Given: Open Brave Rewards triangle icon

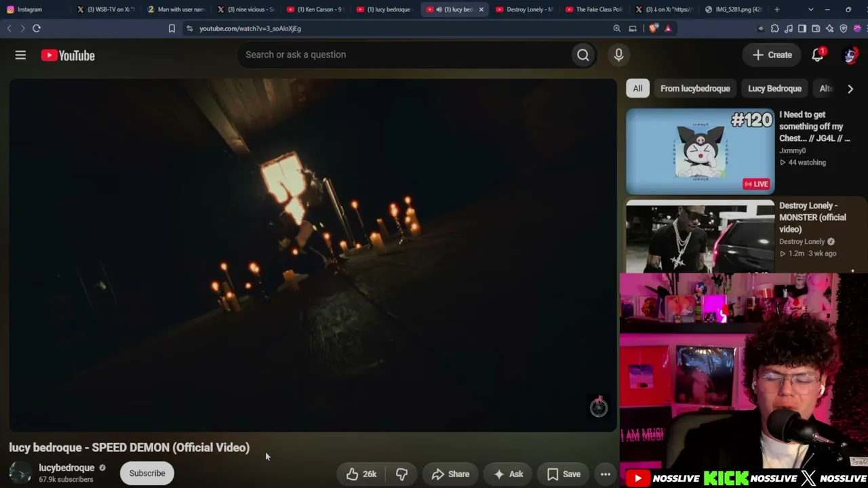Looking at the screenshot, I should coord(668,28).
